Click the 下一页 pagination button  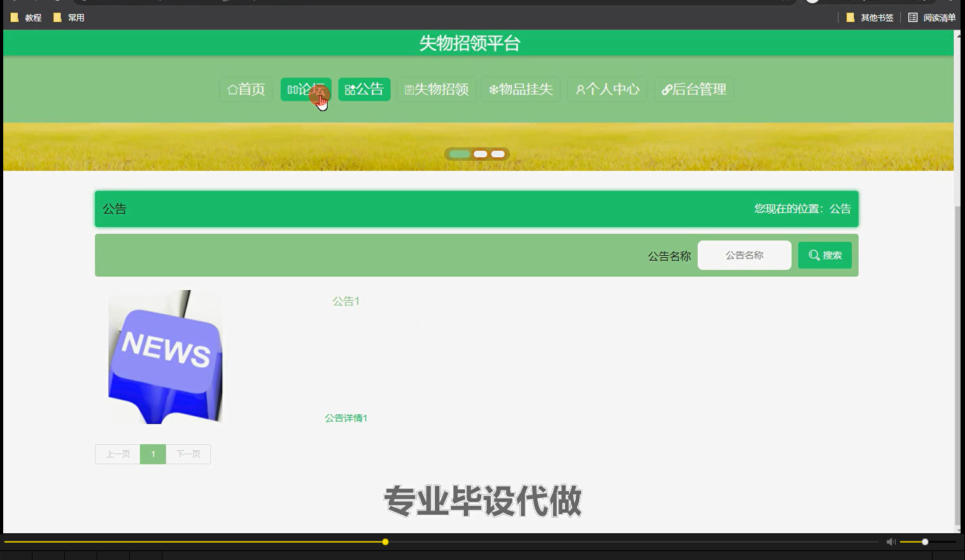click(x=188, y=454)
